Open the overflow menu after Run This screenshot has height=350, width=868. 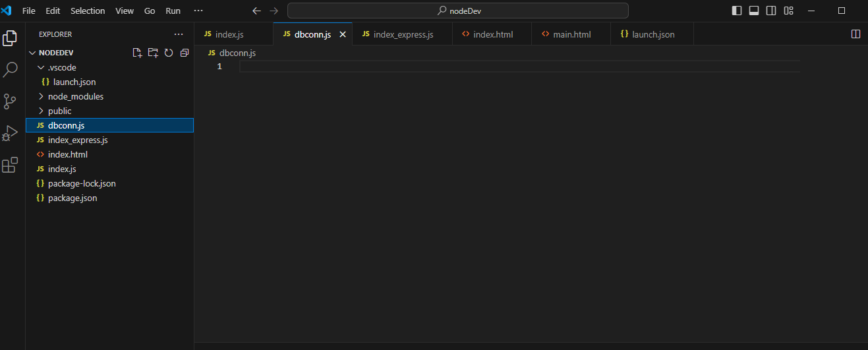(x=198, y=11)
